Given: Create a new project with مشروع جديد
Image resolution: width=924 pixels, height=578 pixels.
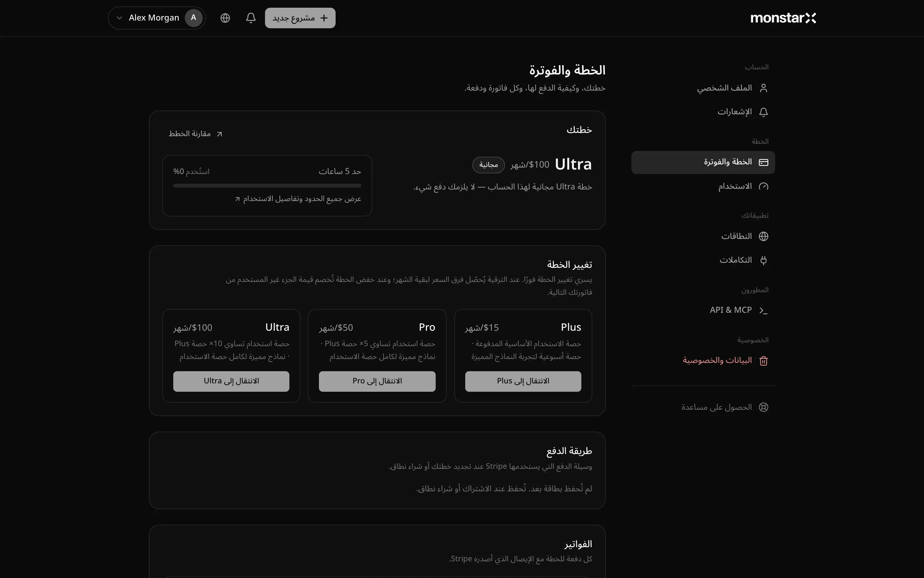Looking at the screenshot, I should [x=300, y=18].
